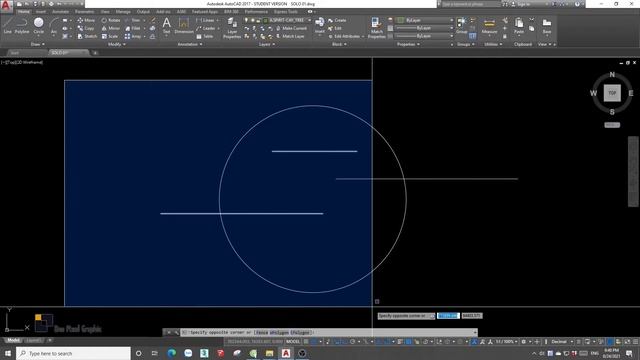
Task: Expand the Draw panel
Action: (x=38, y=44)
